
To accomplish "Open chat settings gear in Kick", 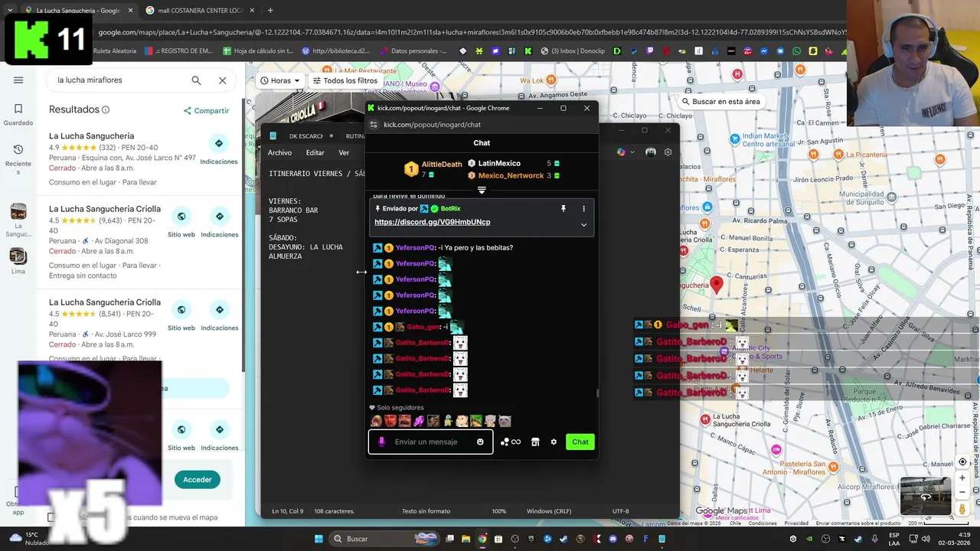I will tap(554, 442).
